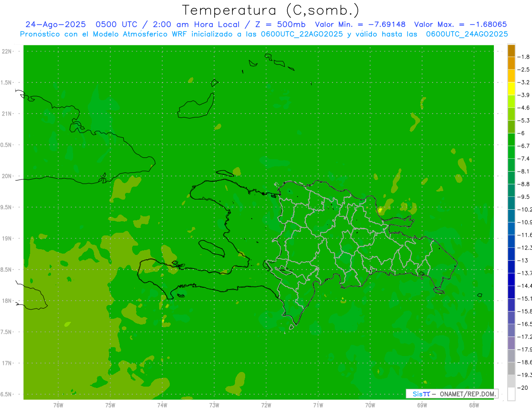Click valid-until time "0600UTC_24AGO2025"
Image resolution: width=532 pixels, height=411 pixels.
coord(467,34)
